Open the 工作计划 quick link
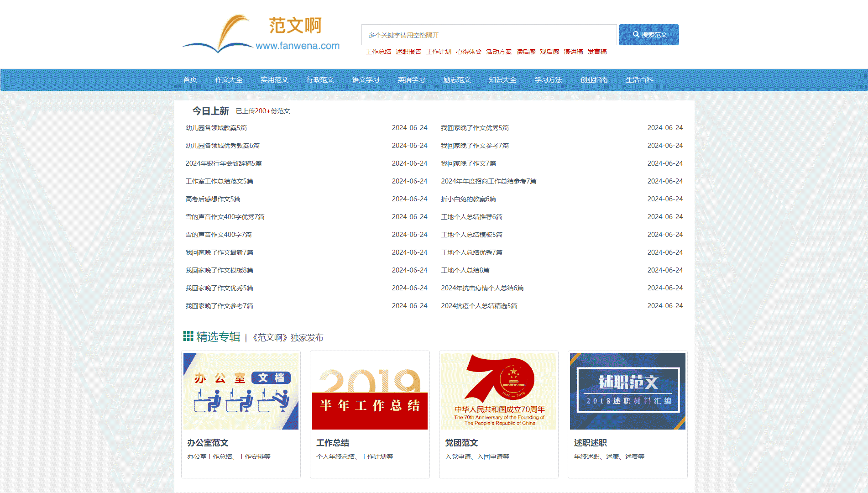This screenshot has width=868, height=493. [439, 52]
